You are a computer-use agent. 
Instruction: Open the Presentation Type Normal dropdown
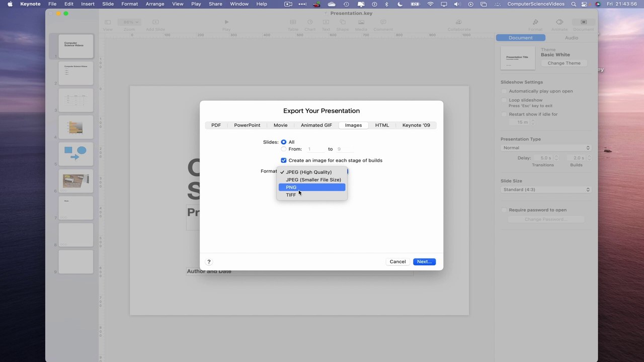[x=546, y=148]
